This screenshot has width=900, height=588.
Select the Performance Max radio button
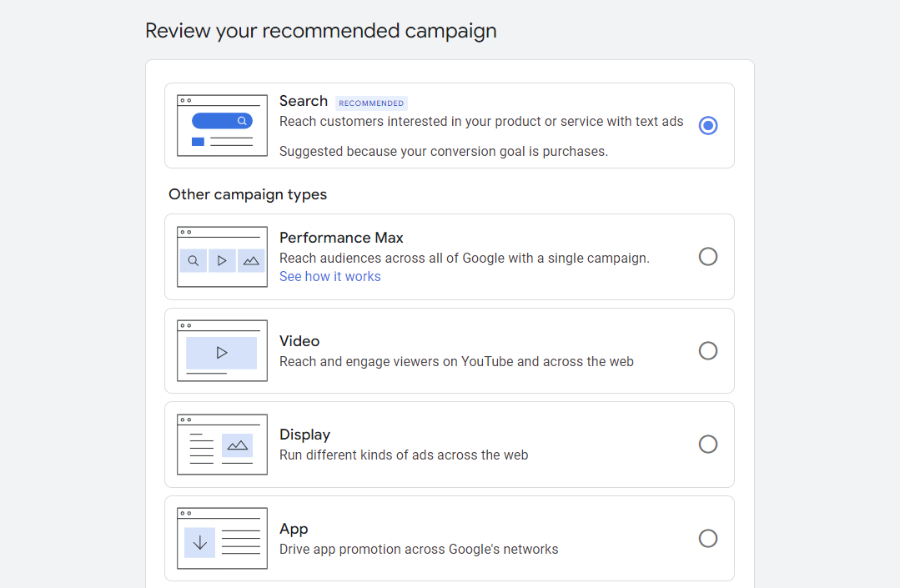click(708, 257)
